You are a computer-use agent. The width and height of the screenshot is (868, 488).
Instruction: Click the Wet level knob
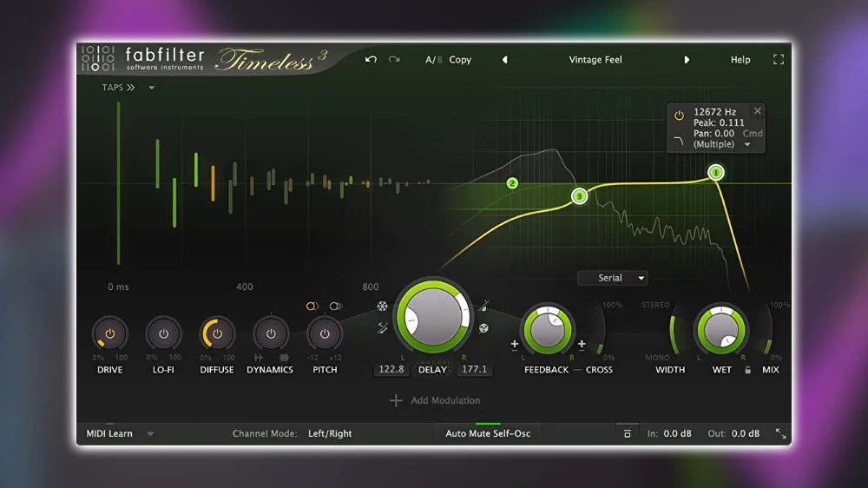(722, 330)
